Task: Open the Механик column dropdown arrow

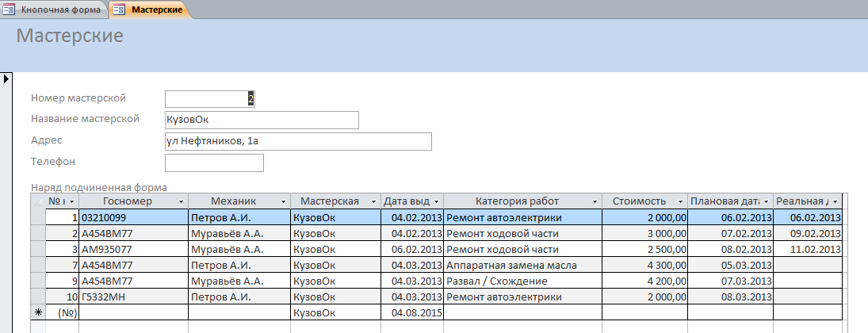Action: click(284, 201)
